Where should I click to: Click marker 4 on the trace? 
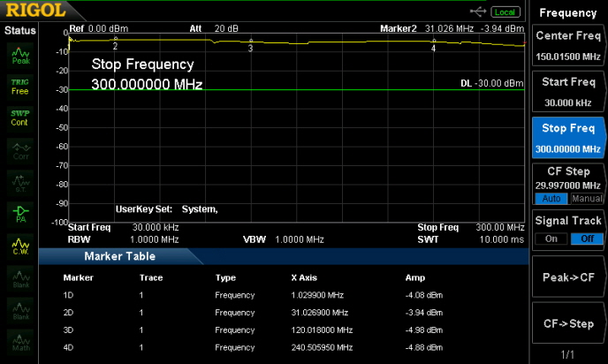click(x=433, y=42)
